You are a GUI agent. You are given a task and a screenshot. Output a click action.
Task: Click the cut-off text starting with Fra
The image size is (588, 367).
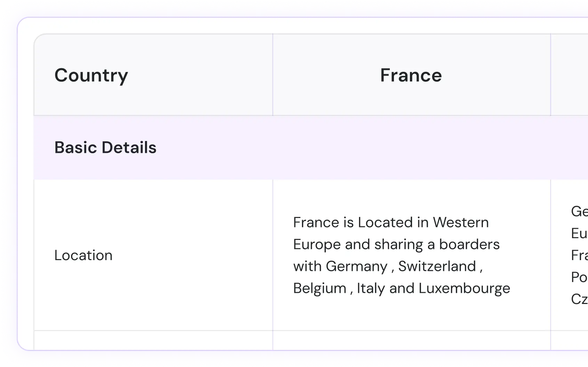(579, 255)
